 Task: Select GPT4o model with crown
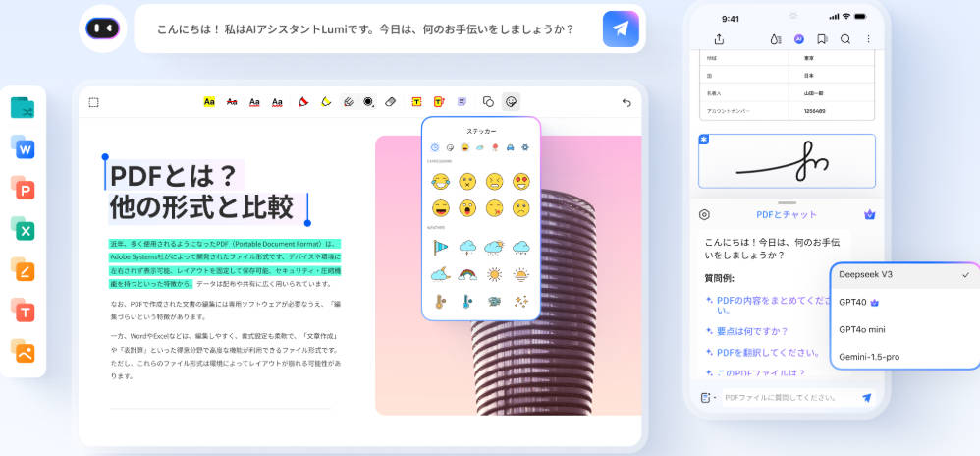point(904,302)
